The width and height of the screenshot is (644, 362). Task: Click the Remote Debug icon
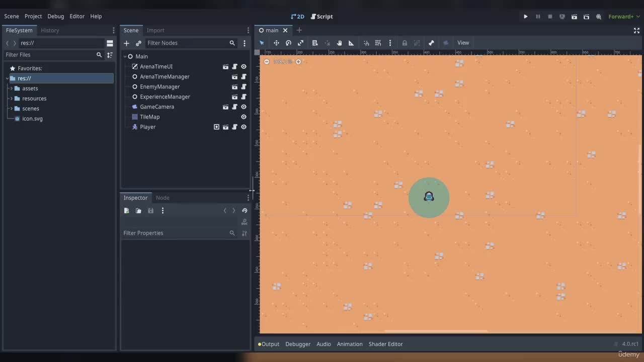[x=562, y=17]
